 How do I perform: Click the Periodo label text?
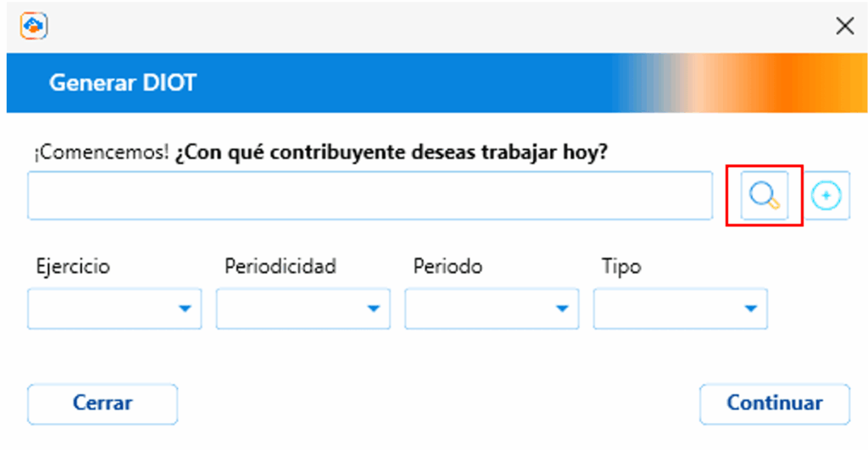pyautogui.click(x=448, y=266)
